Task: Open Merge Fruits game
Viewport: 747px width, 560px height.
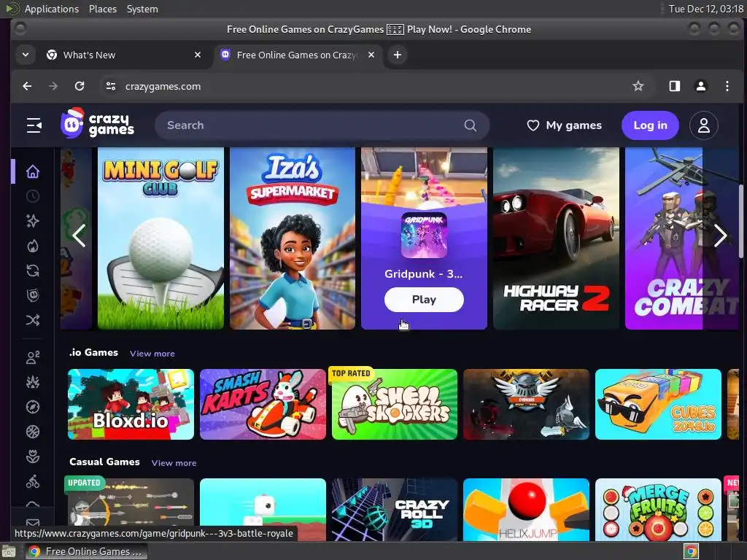Action: click(659, 510)
